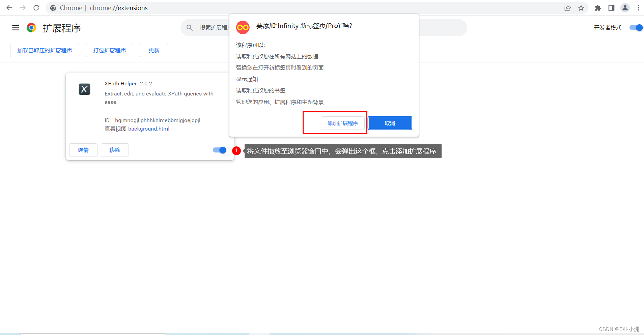
Task: Remove XPath Helper with 移除 button
Action: pyautogui.click(x=115, y=150)
